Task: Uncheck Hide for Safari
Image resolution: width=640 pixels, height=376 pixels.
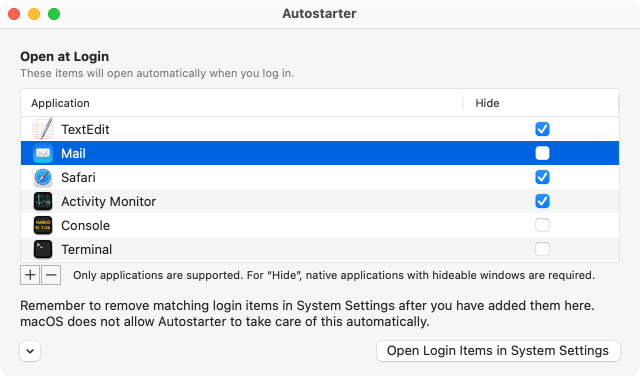Action: 542,177
